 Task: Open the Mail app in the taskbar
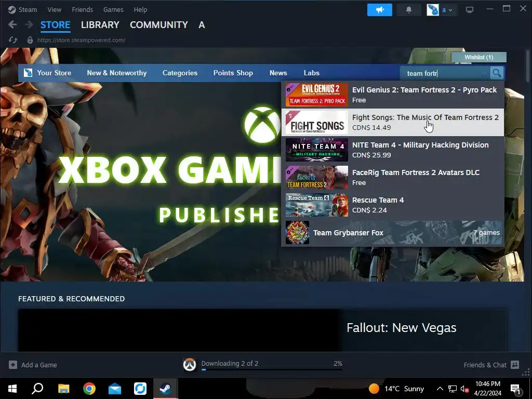coord(115,389)
